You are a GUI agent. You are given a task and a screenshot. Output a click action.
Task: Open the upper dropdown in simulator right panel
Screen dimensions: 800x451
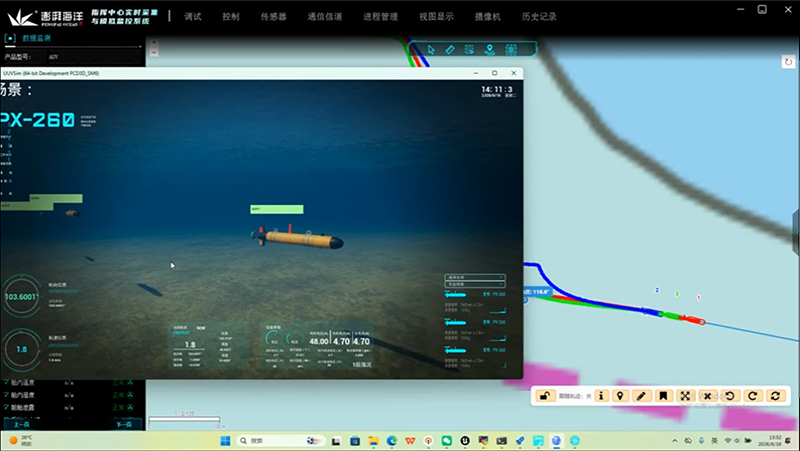475,278
